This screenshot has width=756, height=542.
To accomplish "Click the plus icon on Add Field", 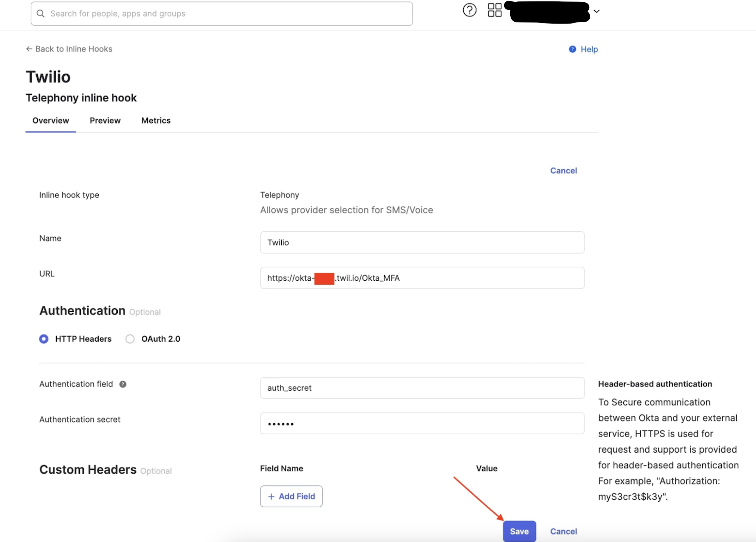I will coord(271,497).
